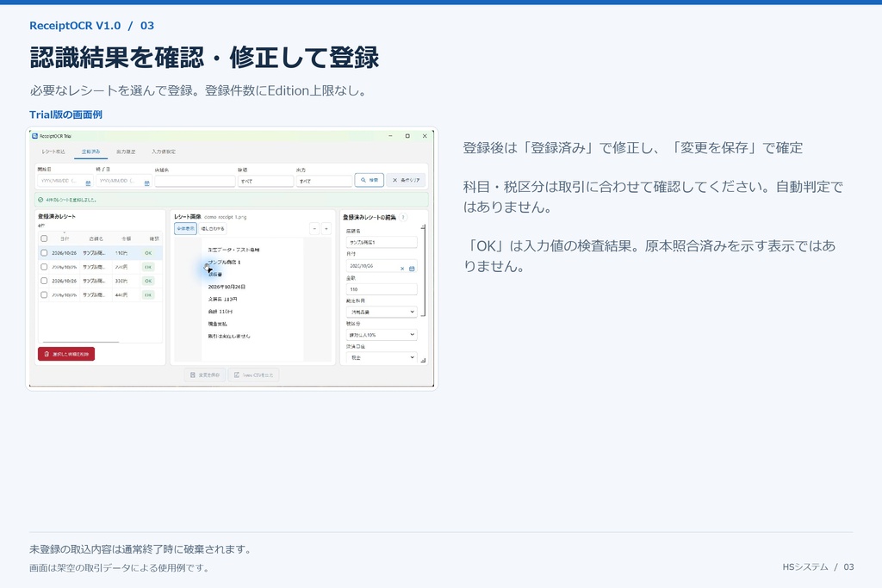Check the 330円 receipt row checkbox
This screenshot has height=588, width=882.
tap(44, 281)
